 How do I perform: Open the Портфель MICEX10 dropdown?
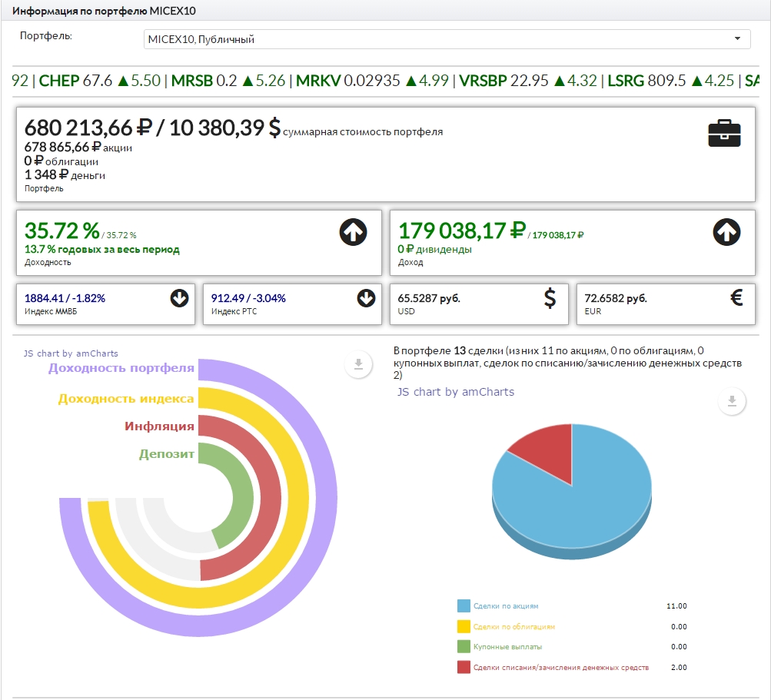pyautogui.click(x=447, y=39)
